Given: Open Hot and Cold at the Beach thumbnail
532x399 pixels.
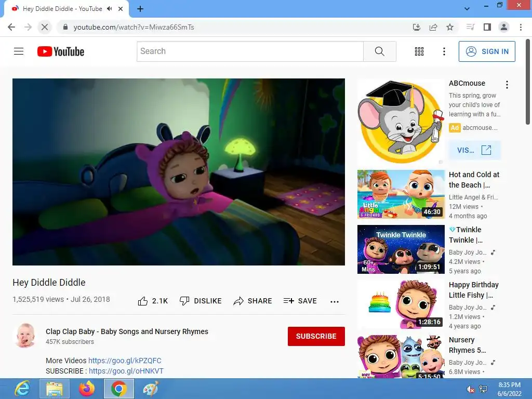Looking at the screenshot, I should (401, 194).
